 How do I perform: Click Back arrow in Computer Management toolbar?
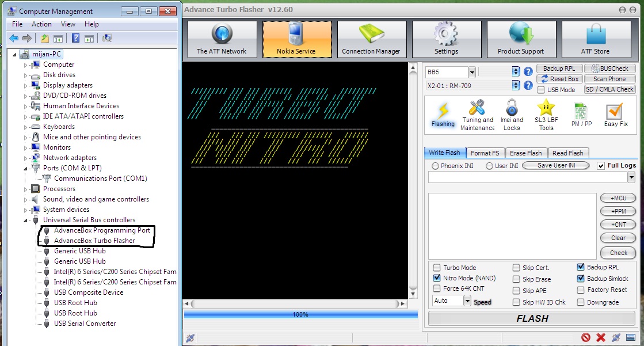[14, 38]
